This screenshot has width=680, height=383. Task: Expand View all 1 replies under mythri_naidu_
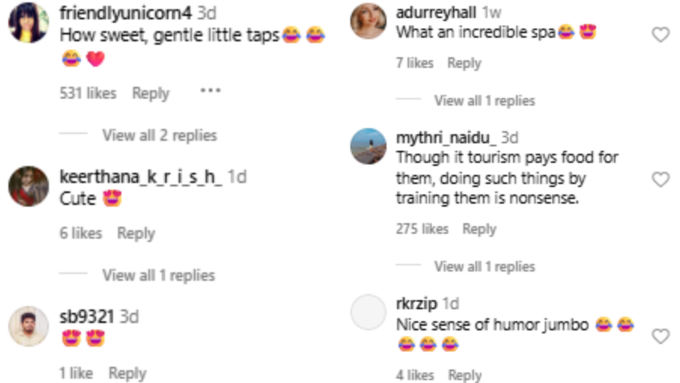point(484,266)
